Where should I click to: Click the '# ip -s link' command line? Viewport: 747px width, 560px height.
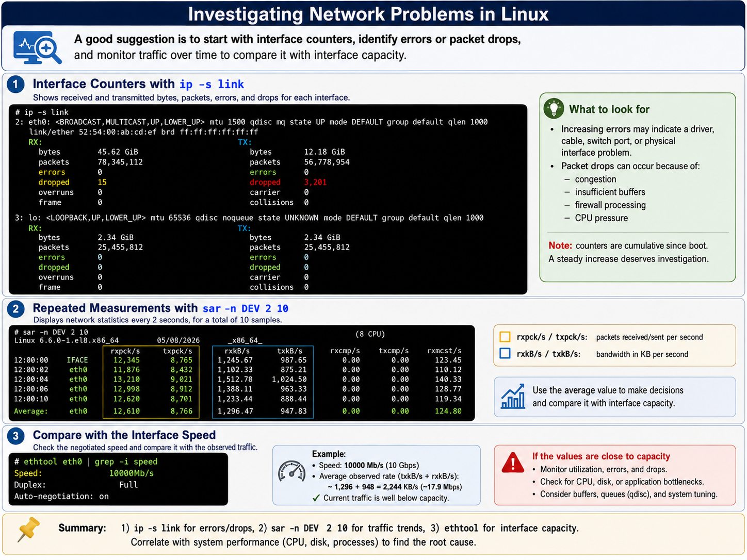[42, 112]
